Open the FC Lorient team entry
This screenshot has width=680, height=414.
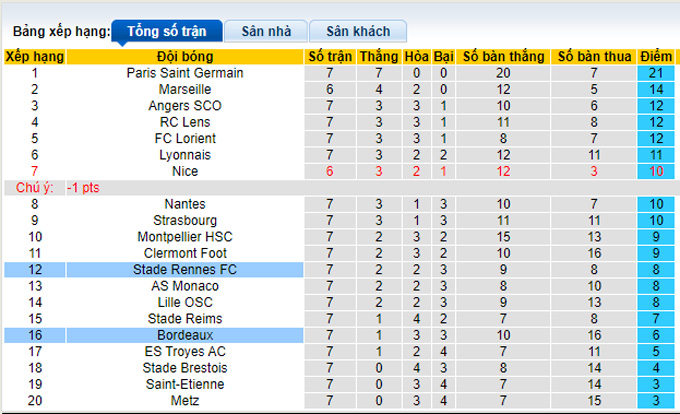coord(185,138)
